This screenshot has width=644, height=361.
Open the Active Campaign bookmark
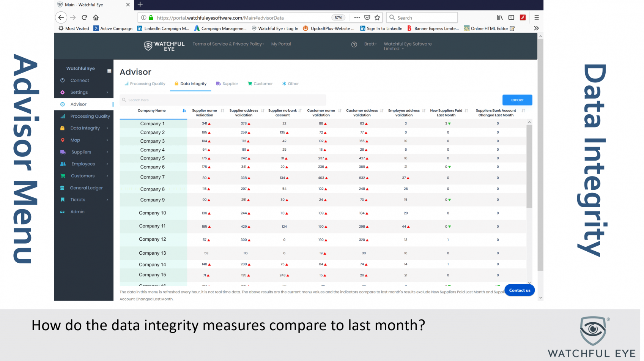(x=113, y=28)
